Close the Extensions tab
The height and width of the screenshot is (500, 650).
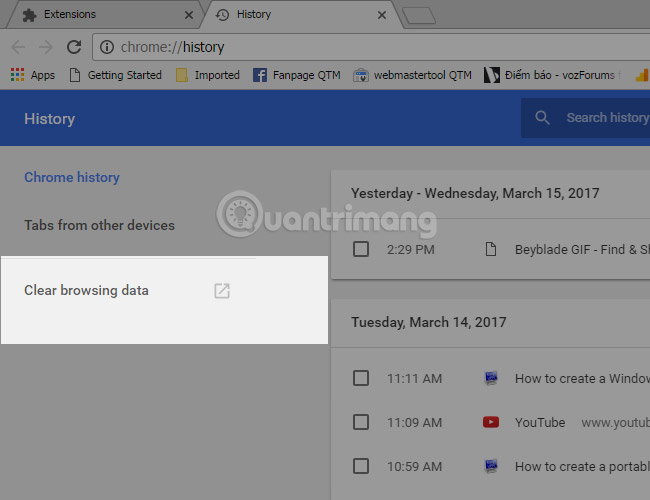(189, 15)
